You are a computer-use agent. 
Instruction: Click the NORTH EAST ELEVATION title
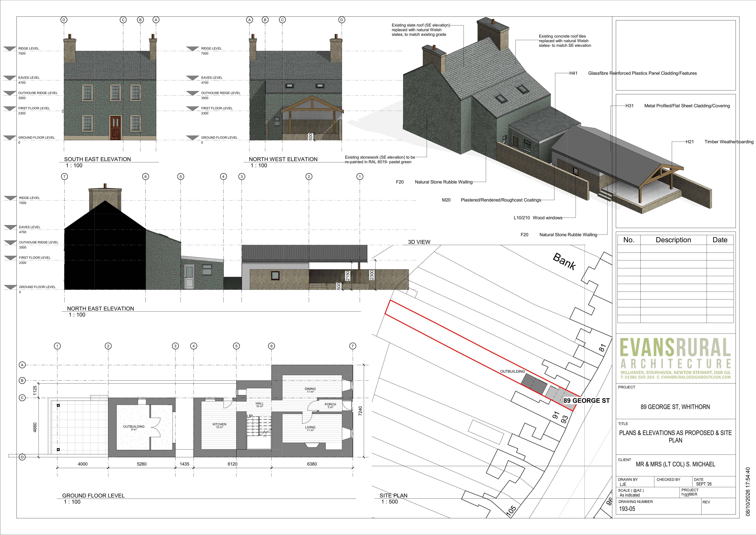coord(100,308)
